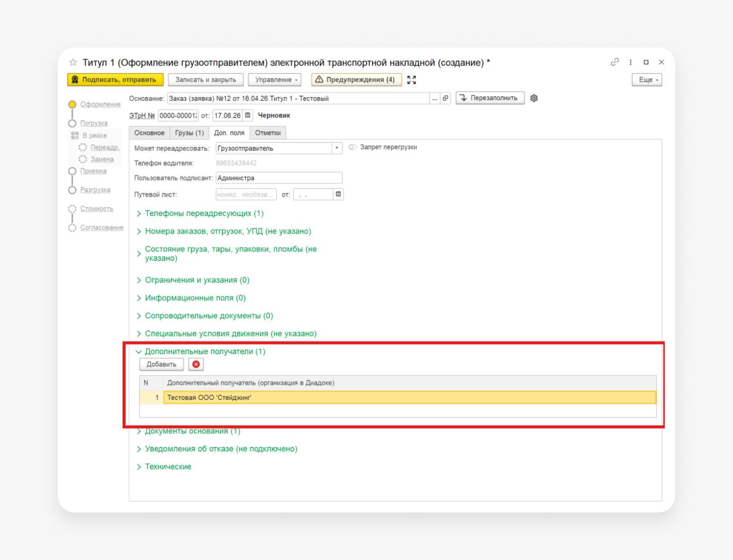Open the calendar for the ЭТрН date
Viewport: 733px width, 560px height.
[248, 115]
